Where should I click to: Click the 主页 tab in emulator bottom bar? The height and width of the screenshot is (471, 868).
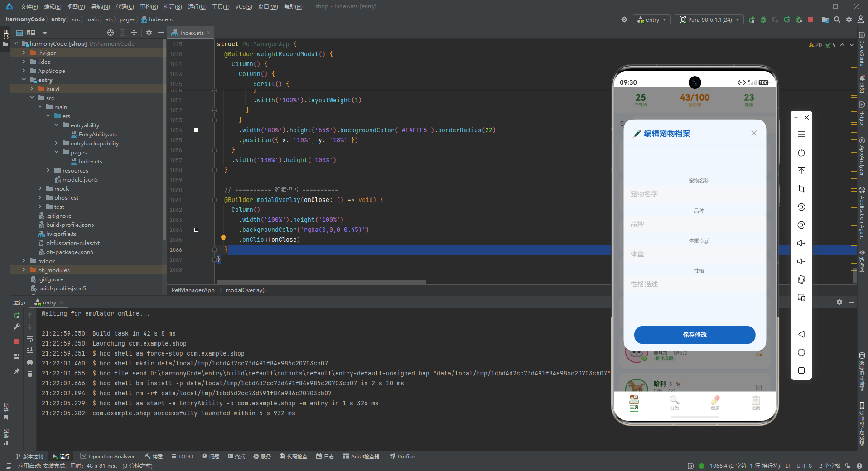[x=634, y=402]
